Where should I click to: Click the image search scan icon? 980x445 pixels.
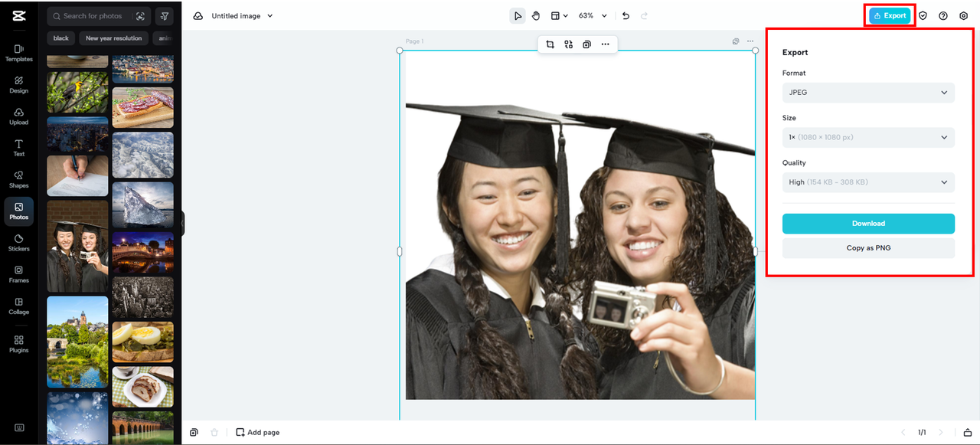coord(140,16)
